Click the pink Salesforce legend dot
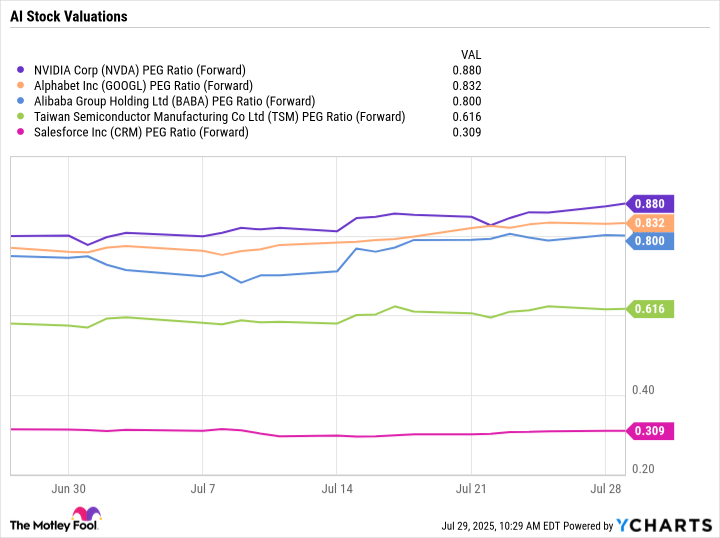Screen dimensions: 720x538 (x=20, y=132)
